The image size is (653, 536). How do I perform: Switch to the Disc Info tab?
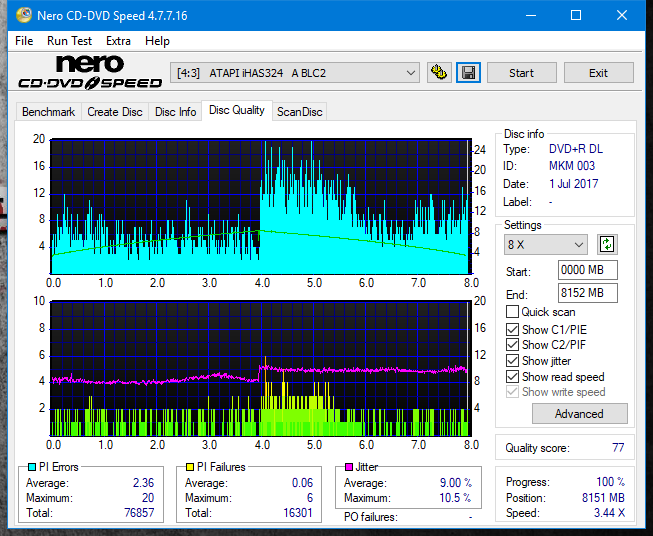175,112
